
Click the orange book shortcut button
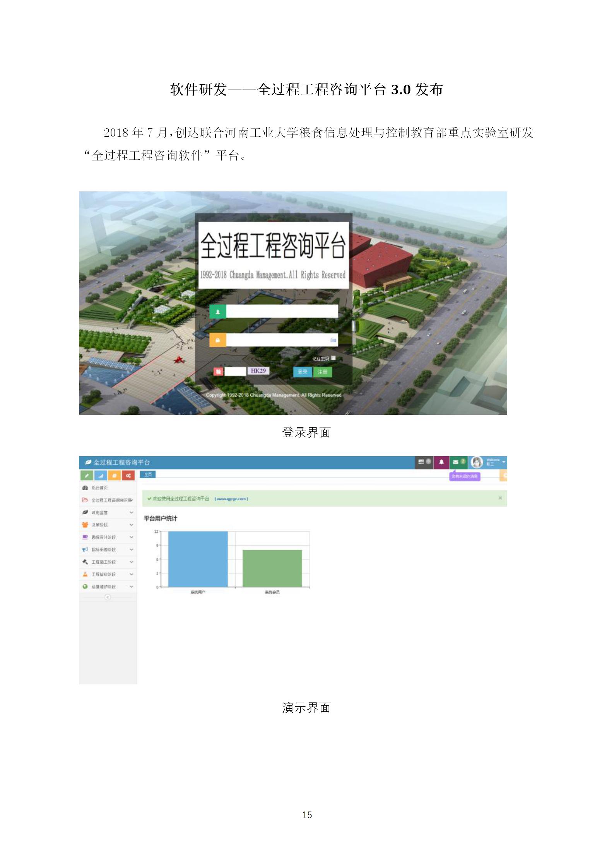[x=114, y=475]
